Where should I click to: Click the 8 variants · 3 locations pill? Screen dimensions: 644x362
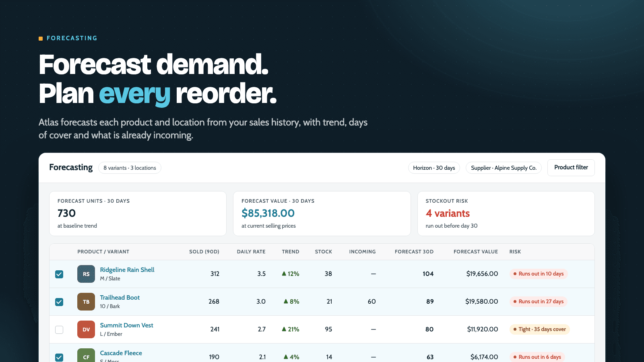[x=130, y=168]
